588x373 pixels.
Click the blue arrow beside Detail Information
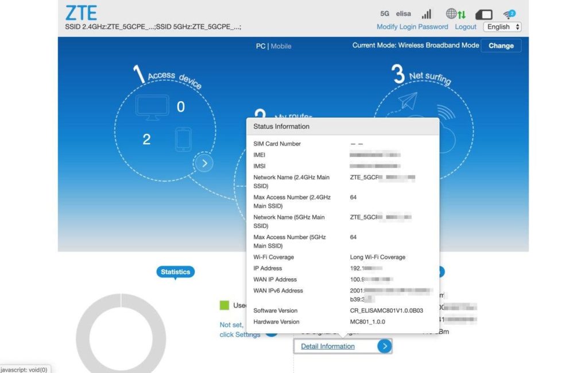point(384,346)
